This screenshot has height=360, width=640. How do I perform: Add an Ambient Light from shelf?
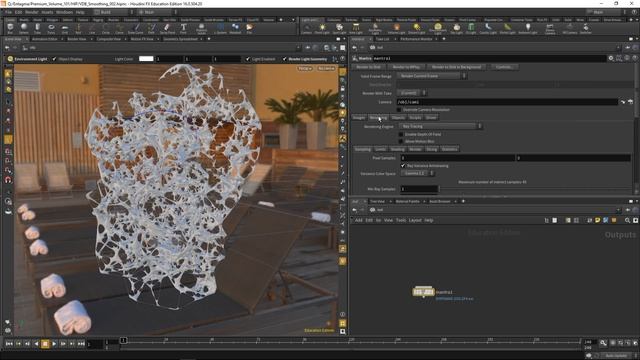528,28
